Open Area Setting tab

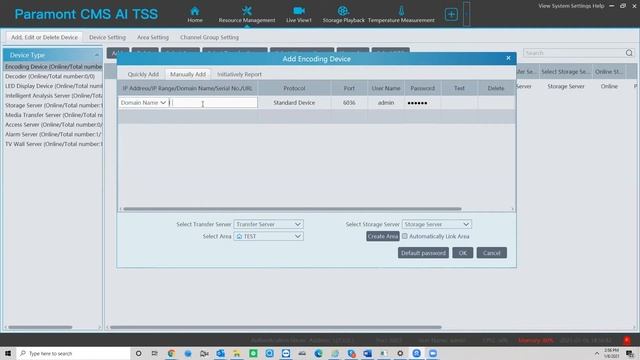click(153, 37)
